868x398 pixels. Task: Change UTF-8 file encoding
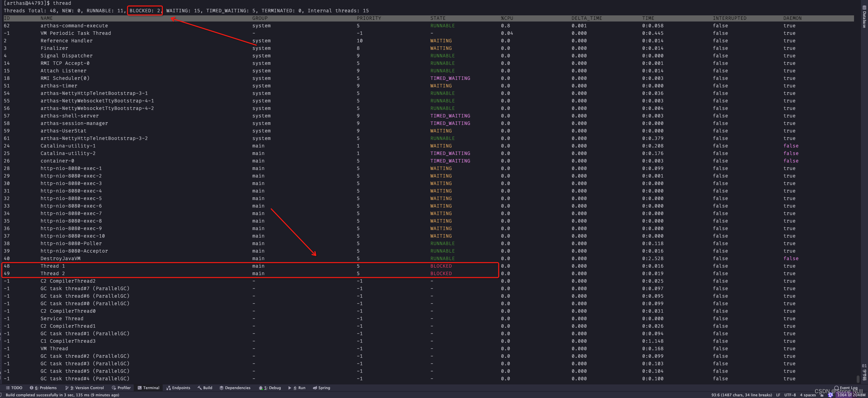pos(790,395)
